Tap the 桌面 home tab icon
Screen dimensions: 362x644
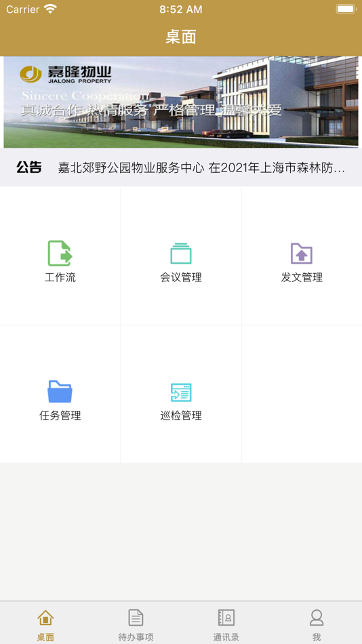(45, 618)
